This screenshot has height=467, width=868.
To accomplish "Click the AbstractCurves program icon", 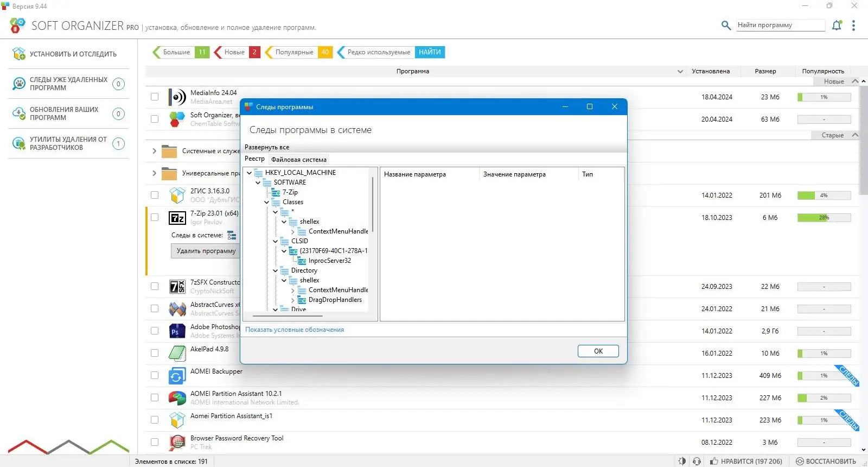I will (177, 309).
